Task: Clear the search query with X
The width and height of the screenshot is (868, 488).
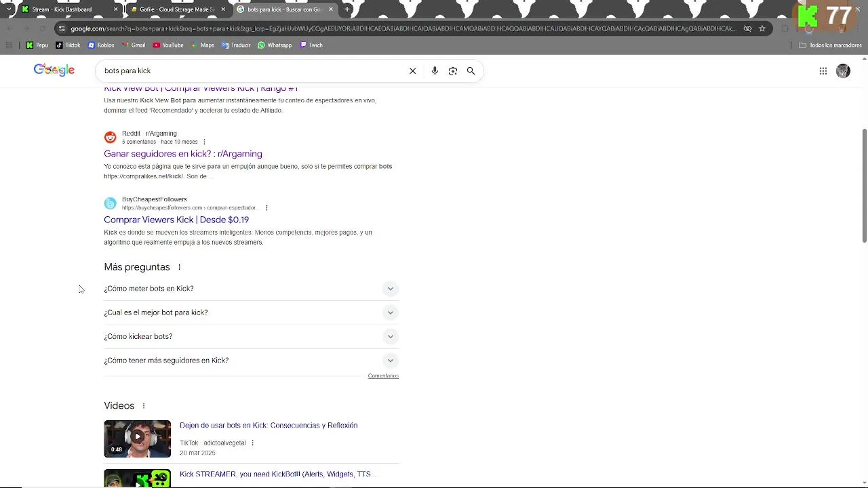Action: [412, 70]
